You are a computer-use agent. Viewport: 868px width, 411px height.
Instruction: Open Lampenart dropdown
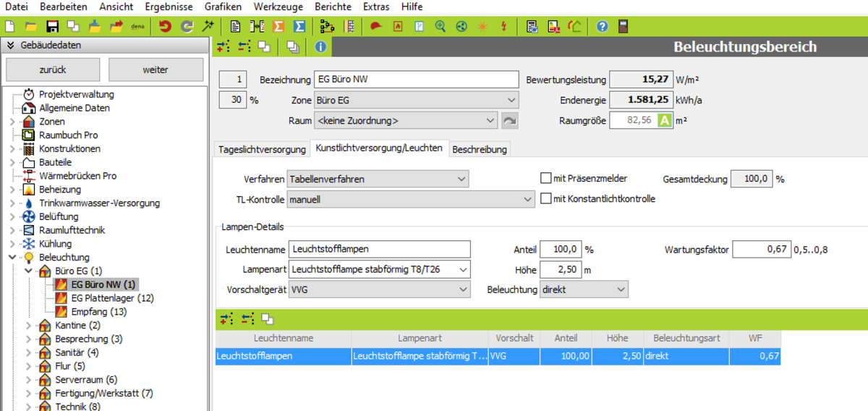tap(379, 270)
